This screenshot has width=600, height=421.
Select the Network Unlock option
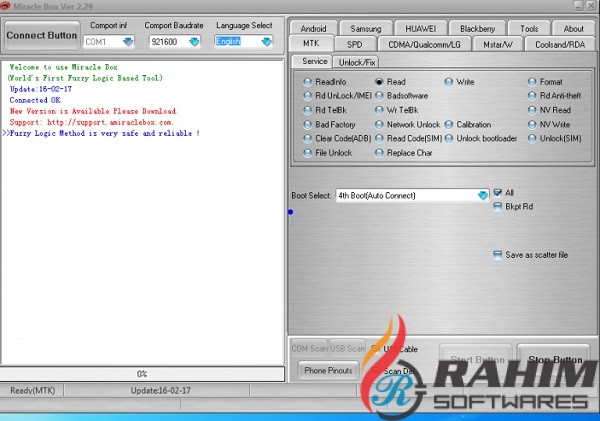pos(408,125)
